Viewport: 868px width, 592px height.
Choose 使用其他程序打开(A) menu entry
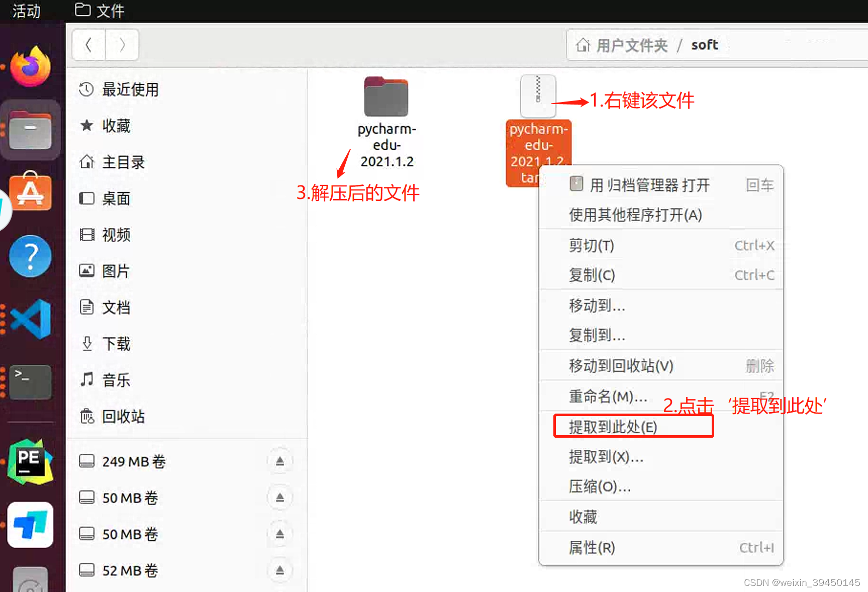(661, 215)
